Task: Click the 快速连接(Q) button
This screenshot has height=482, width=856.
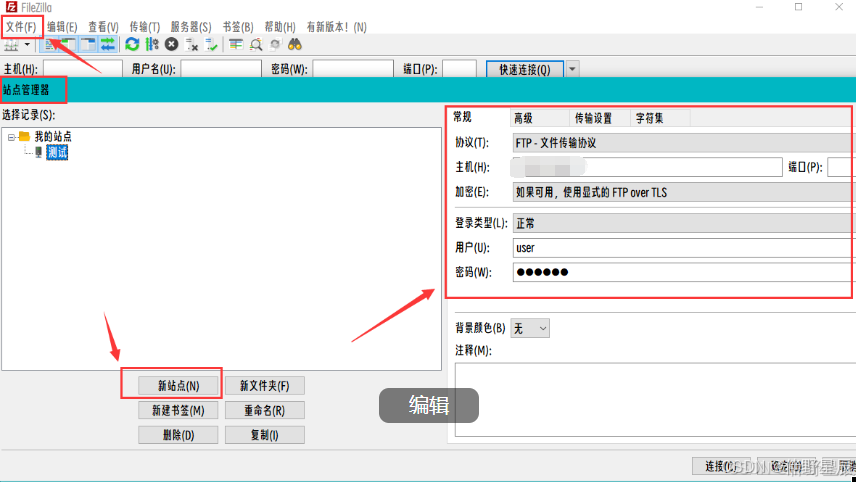Action: point(525,69)
